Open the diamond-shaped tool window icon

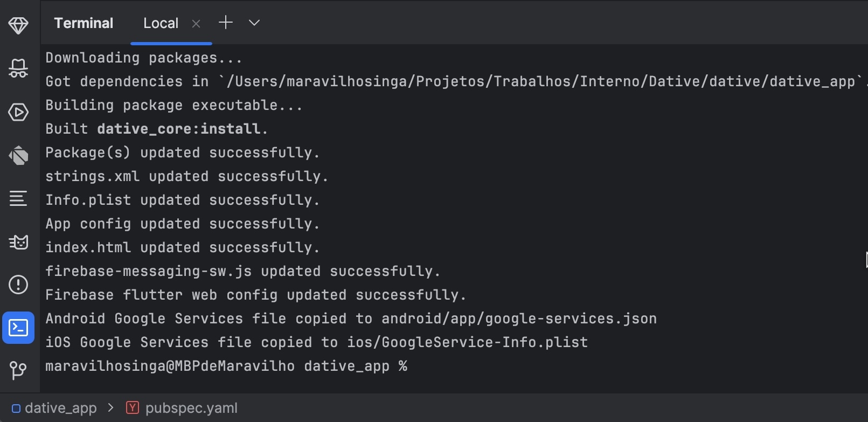click(18, 25)
